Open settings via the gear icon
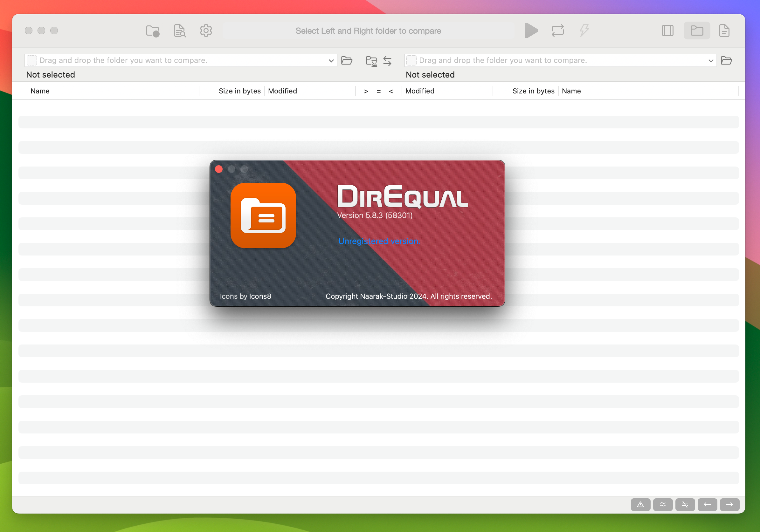 206,31
